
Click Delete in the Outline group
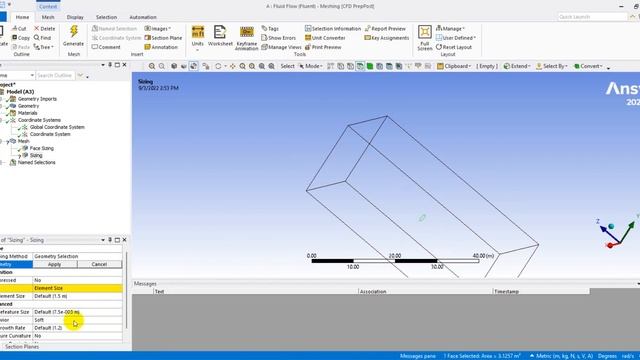(x=44, y=29)
